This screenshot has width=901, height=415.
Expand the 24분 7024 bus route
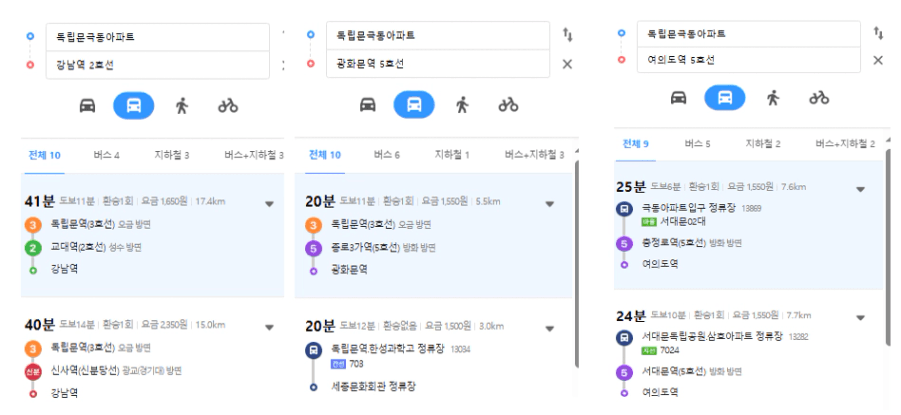coord(860,317)
